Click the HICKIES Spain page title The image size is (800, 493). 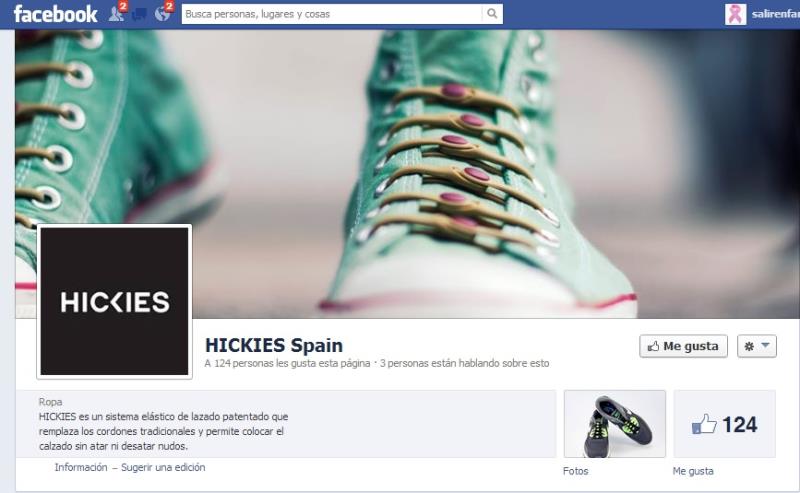273,346
